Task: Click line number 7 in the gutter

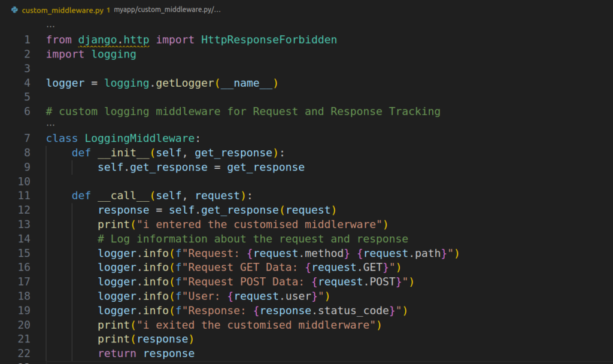Action: click(x=27, y=138)
